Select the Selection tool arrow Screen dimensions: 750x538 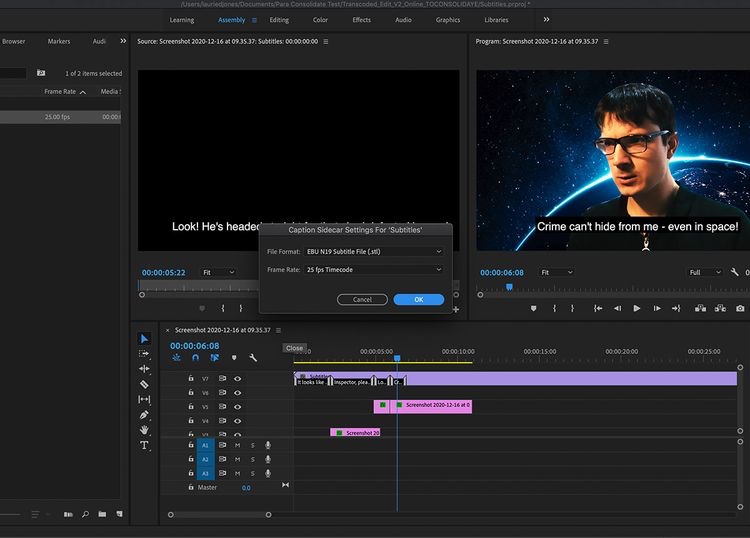coord(144,339)
